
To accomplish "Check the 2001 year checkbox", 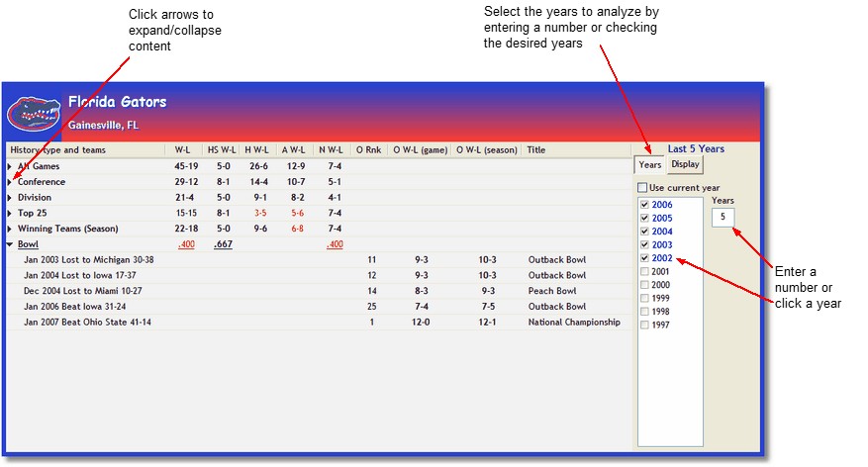I will coord(644,272).
